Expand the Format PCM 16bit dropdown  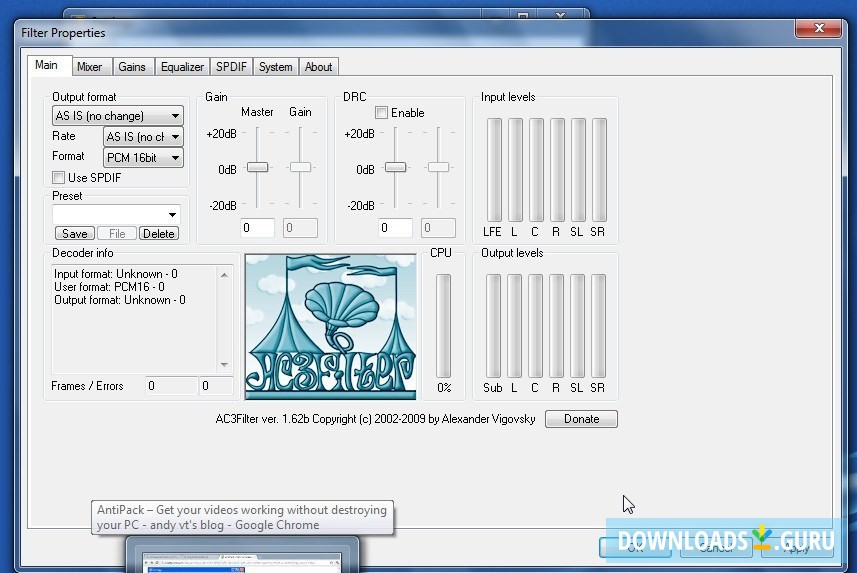(x=143, y=157)
